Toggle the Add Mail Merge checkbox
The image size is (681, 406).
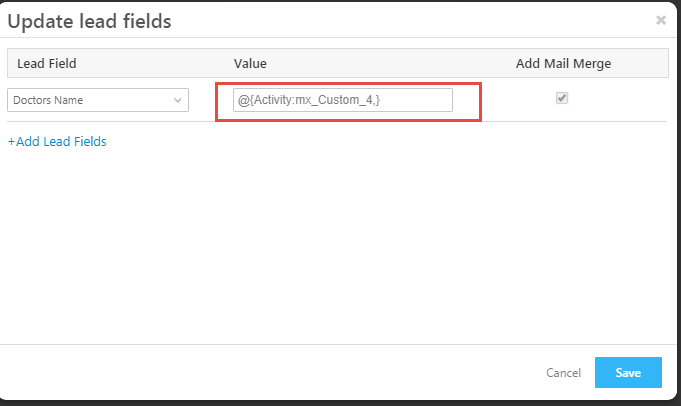[x=562, y=98]
